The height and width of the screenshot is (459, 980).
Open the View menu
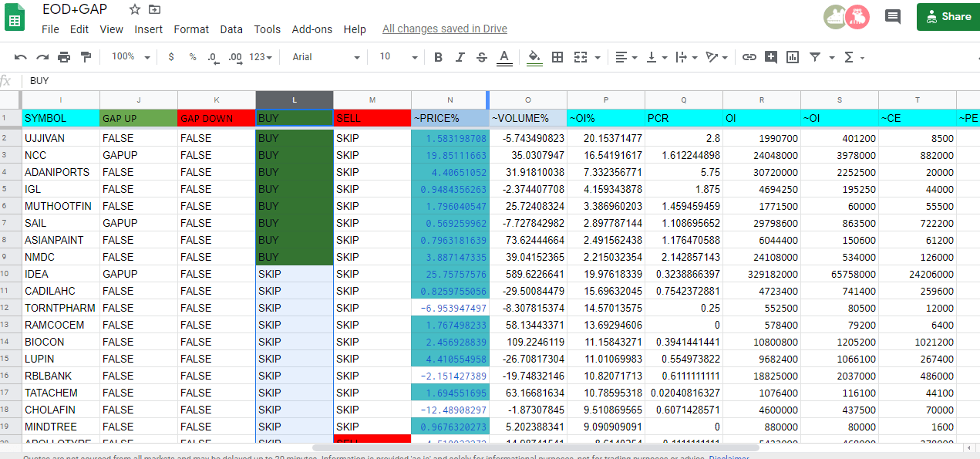pos(112,29)
